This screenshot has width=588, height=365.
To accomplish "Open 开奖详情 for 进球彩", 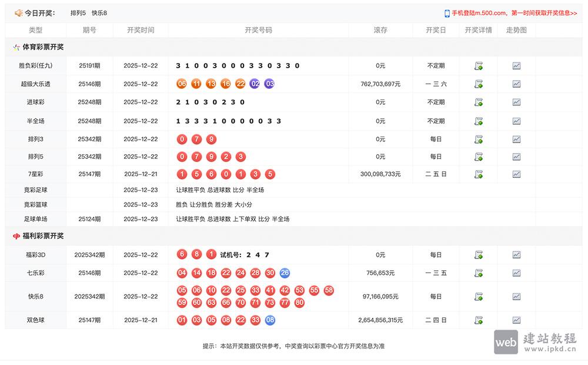I will point(478,102).
